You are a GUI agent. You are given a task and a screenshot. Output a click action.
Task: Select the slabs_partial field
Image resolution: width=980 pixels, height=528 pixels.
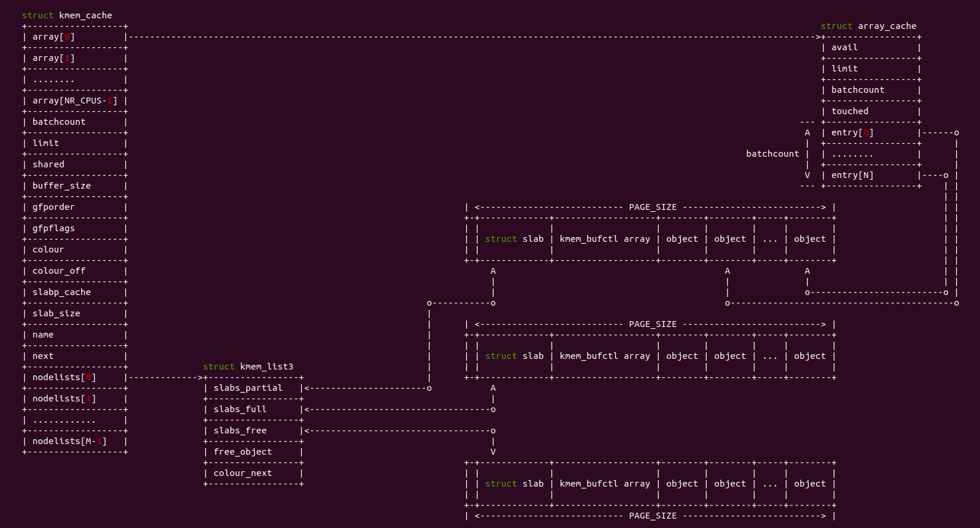point(248,388)
